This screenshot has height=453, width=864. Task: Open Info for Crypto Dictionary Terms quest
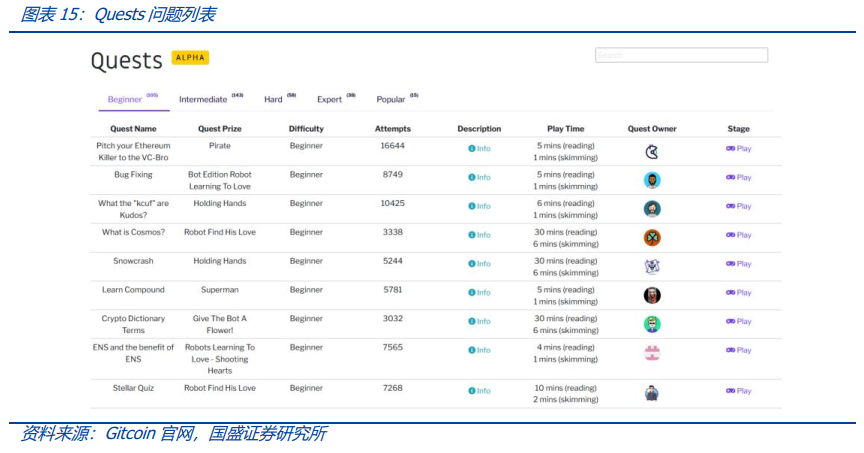(479, 321)
